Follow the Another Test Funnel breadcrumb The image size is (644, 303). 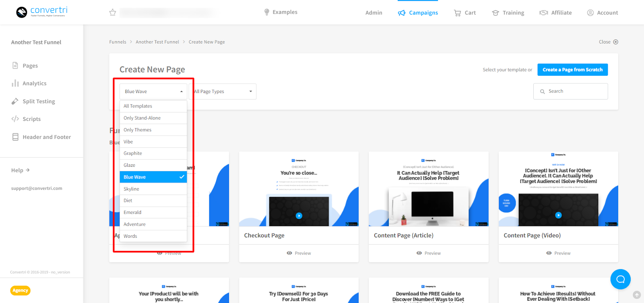tap(157, 42)
